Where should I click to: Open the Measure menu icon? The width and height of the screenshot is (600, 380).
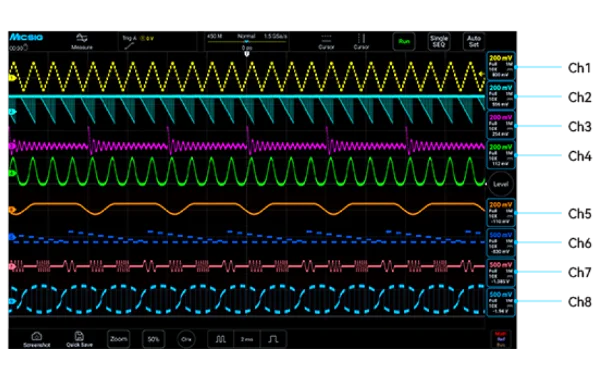[x=82, y=41]
